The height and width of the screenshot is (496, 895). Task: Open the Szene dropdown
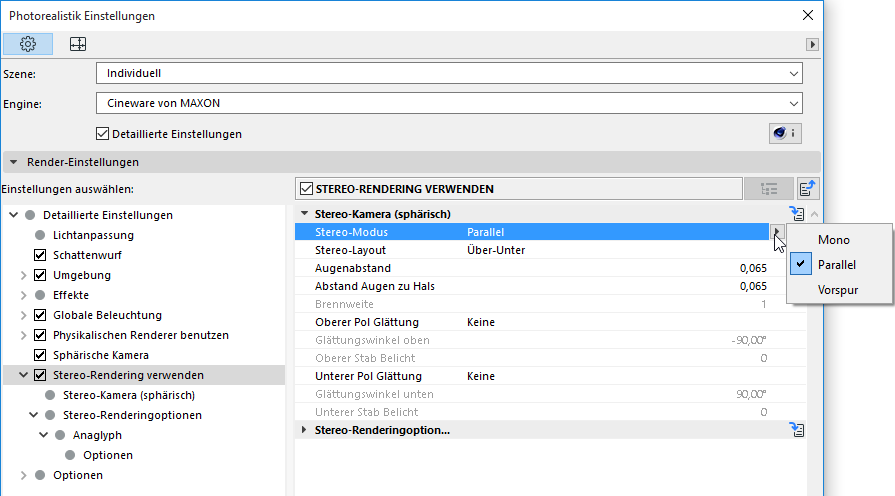(x=450, y=73)
